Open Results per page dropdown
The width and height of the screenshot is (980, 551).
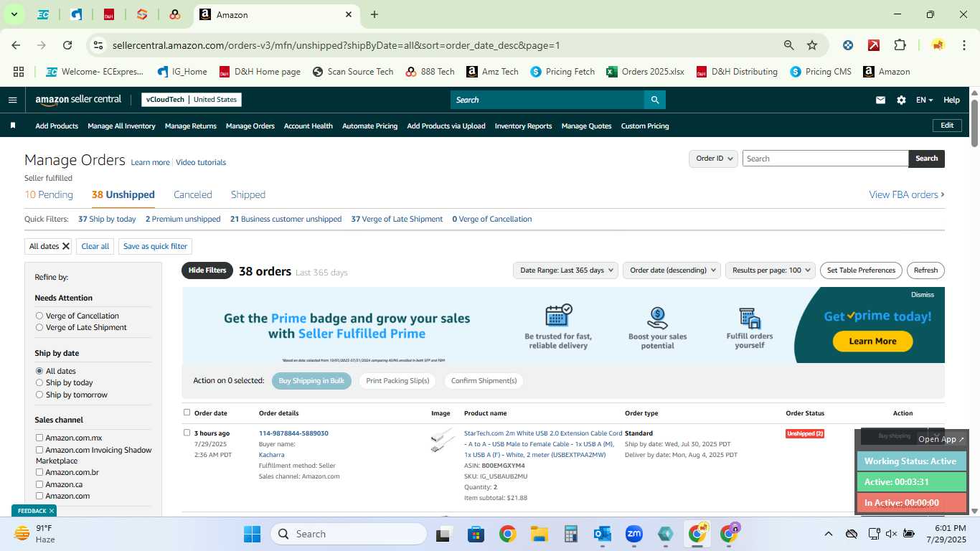(x=770, y=270)
